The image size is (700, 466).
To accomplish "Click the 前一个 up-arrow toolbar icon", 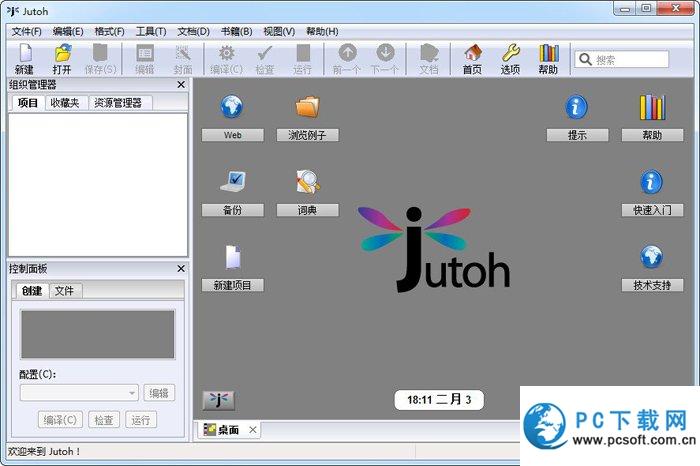I will pyautogui.click(x=347, y=53).
